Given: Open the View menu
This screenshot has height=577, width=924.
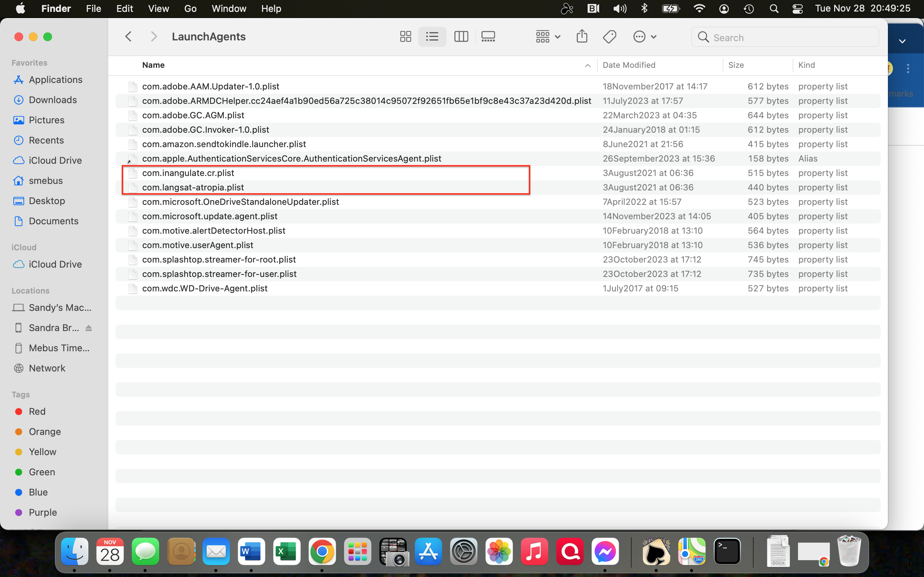Looking at the screenshot, I should 158,8.
